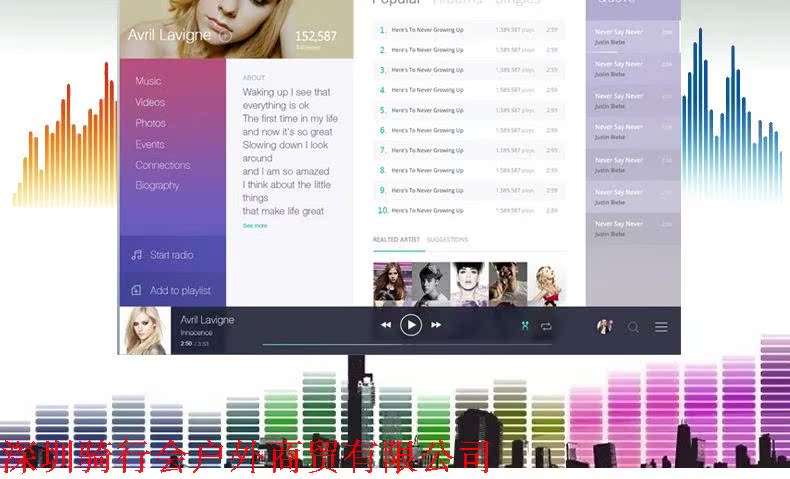Select the blonde woman in red dress thumbnail
790x479 pixels.
[547, 284]
